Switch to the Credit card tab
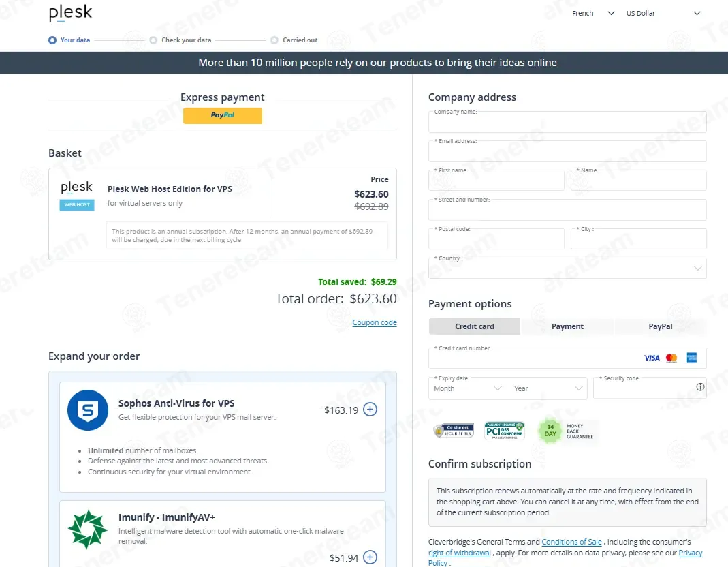Image resolution: width=728 pixels, height=567 pixels. [475, 326]
